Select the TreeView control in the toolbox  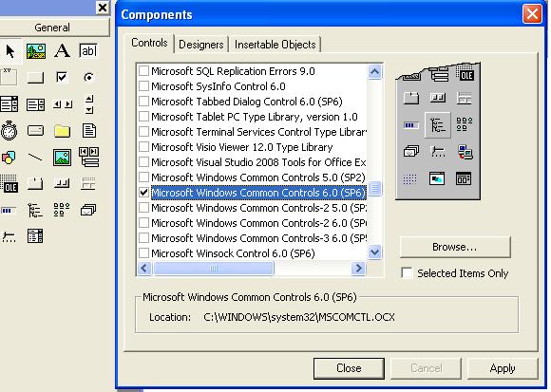[35, 211]
